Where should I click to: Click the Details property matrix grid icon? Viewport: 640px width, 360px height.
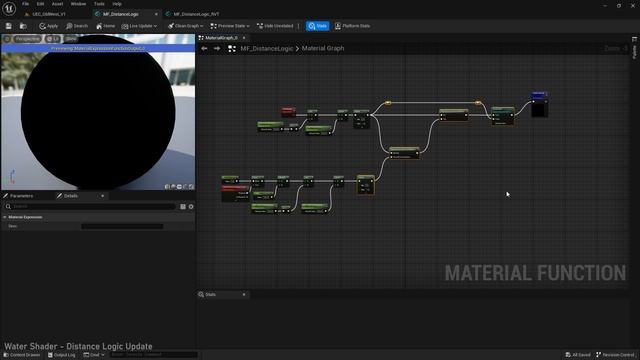183,207
